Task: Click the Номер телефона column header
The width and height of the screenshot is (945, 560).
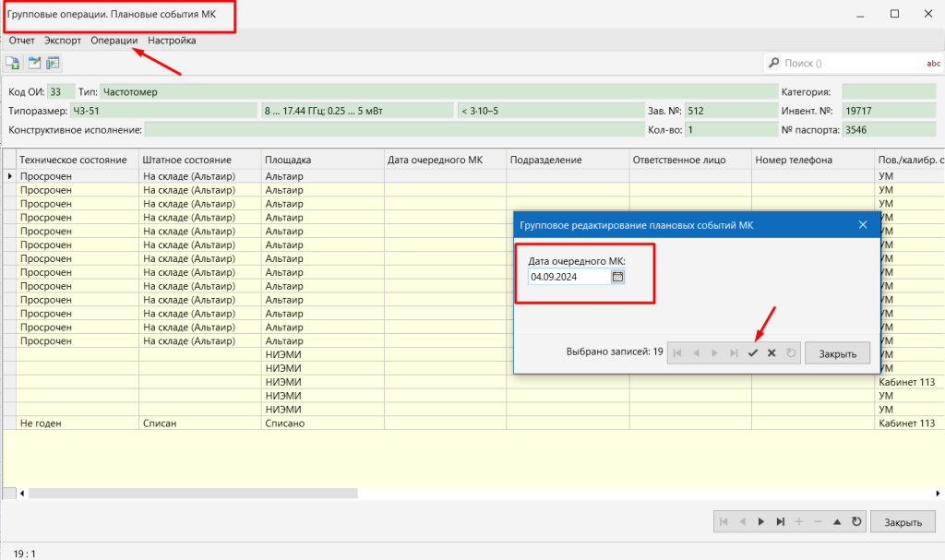Action: point(813,160)
